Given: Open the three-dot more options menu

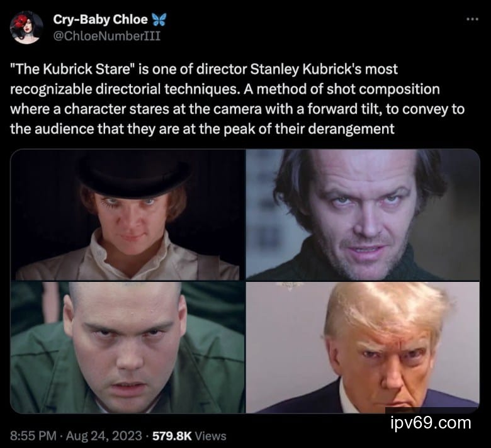Looking at the screenshot, I should pyautogui.click(x=472, y=20).
